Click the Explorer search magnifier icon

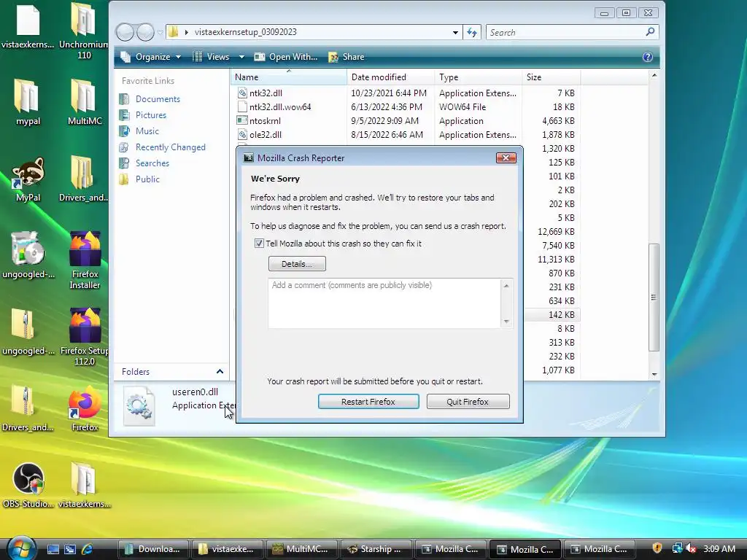tap(650, 32)
